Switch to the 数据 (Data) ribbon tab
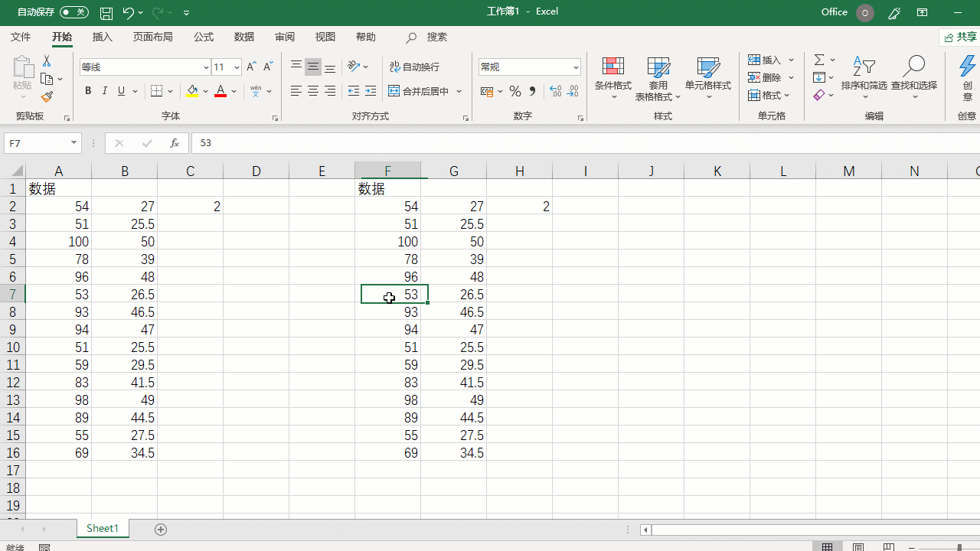Screen dimensions: 980x551 pos(244,37)
